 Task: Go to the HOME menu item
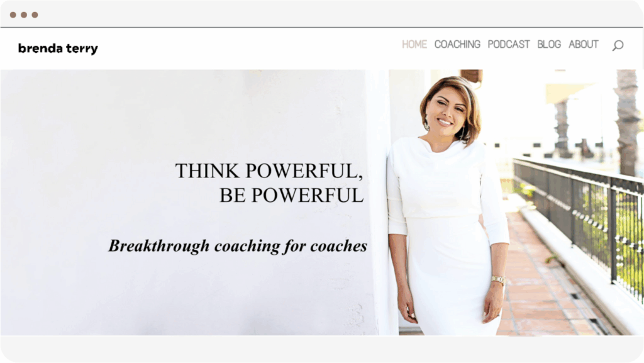coord(414,44)
